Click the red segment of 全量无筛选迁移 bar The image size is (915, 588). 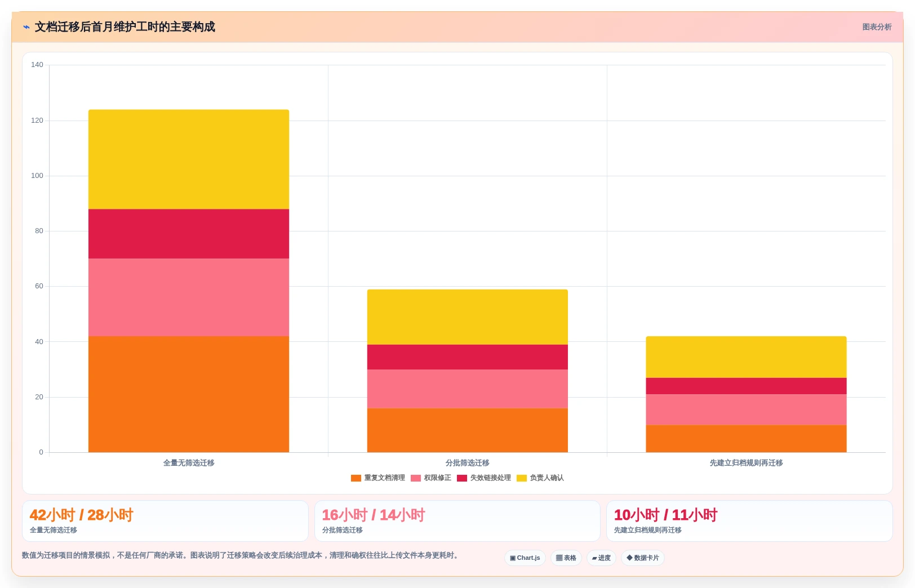point(189,234)
